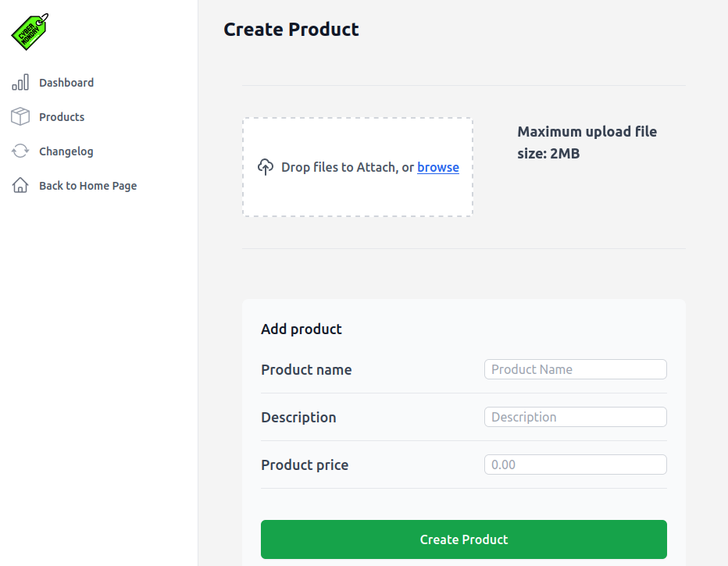Focus the Product Name input field
728x566 pixels.
(x=575, y=369)
